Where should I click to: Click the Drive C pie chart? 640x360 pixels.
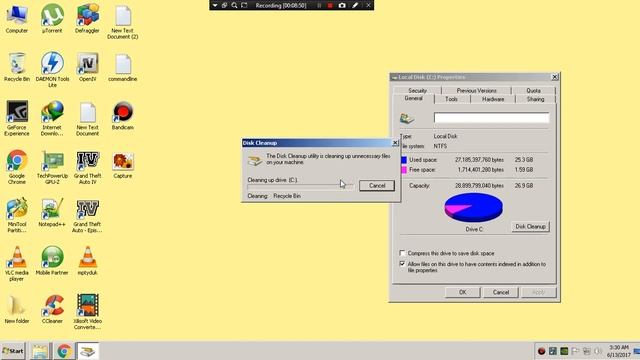(473, 208)
